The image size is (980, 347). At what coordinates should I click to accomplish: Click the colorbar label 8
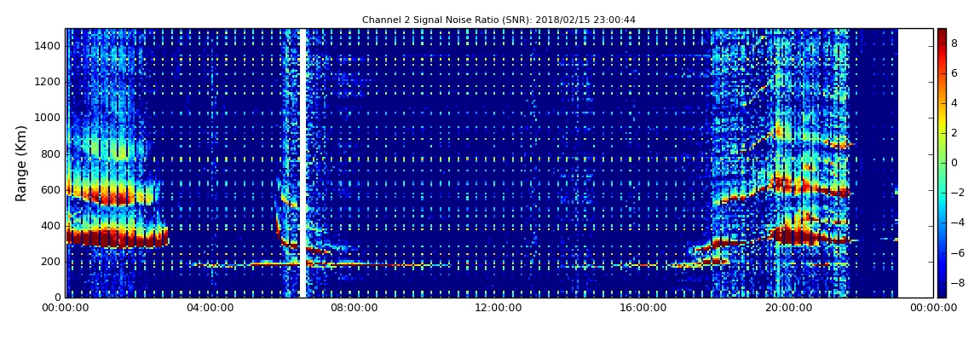(954, 43)
